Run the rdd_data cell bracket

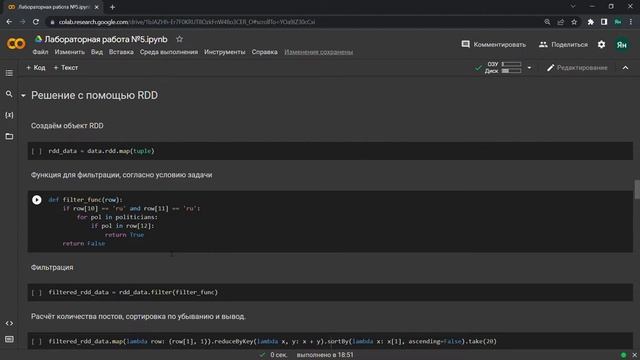click(37, 151)
